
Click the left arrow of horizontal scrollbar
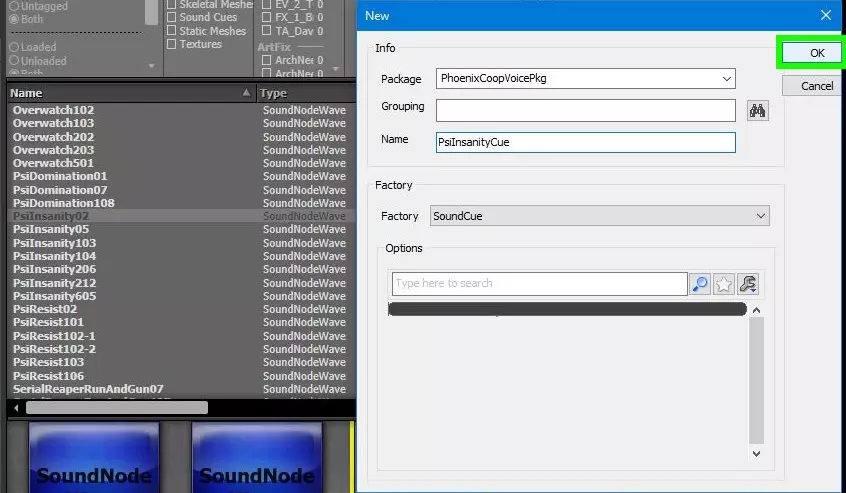click(x=16, y=408)
